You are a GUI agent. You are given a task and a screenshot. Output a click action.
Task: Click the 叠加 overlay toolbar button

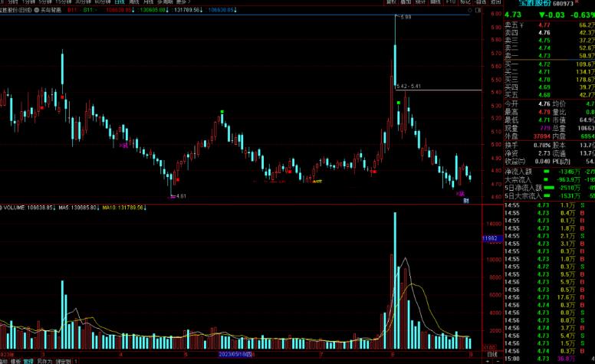tap(406, 2)
